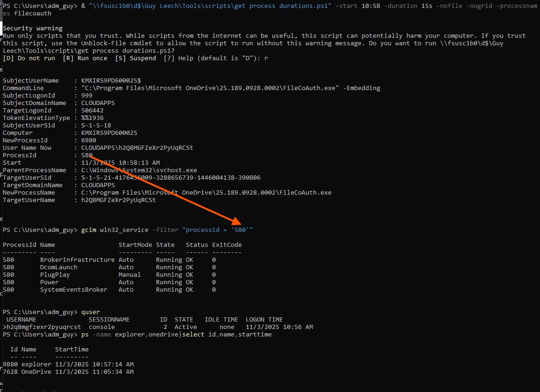
Task: Click the Start value 11/3/2025 10:58:13 AM
Action: [x=121, y=163]
